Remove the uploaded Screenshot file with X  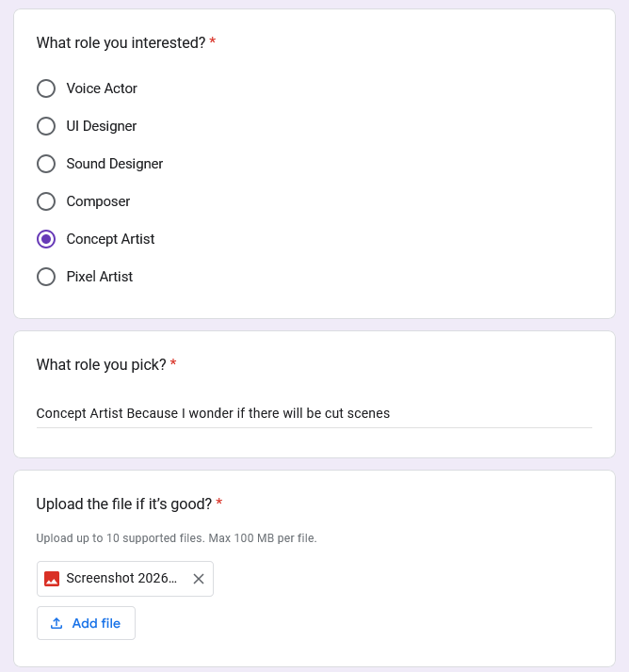[x=199, y=579]
